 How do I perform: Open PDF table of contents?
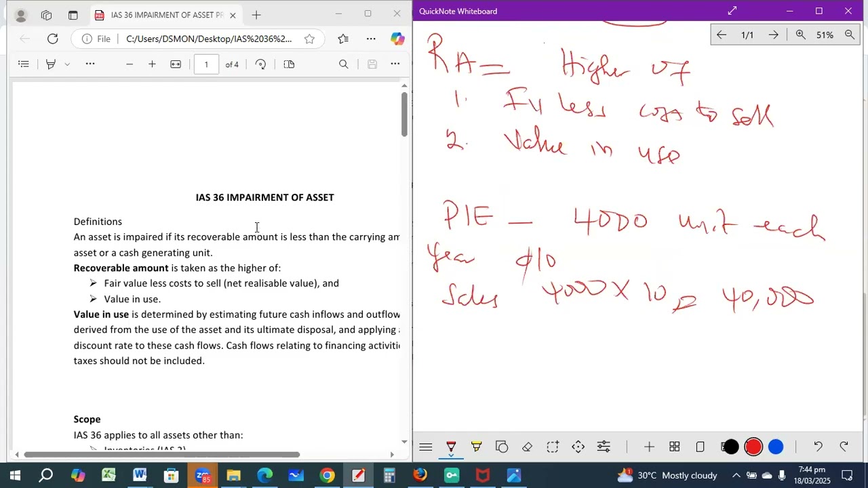tap(24, 64)
